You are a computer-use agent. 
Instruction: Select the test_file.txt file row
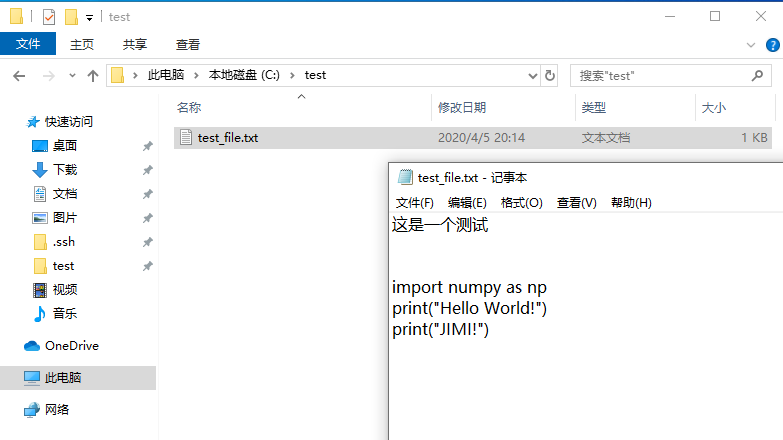pos(472,138)
